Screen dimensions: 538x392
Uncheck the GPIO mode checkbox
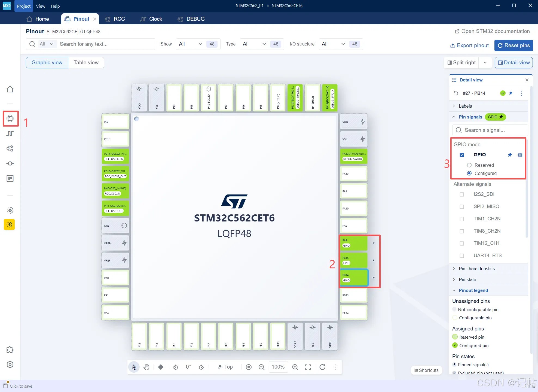(462, 155)
